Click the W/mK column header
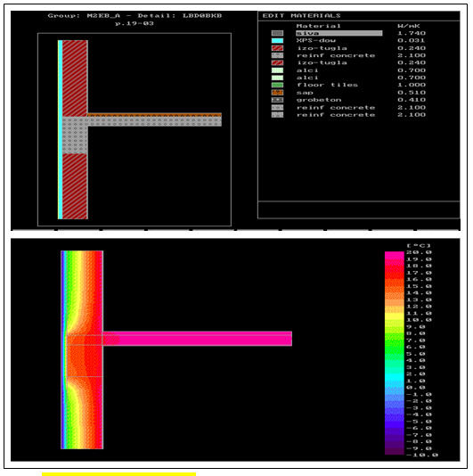Screen dimensions: 473x476 tap(409, 26)
